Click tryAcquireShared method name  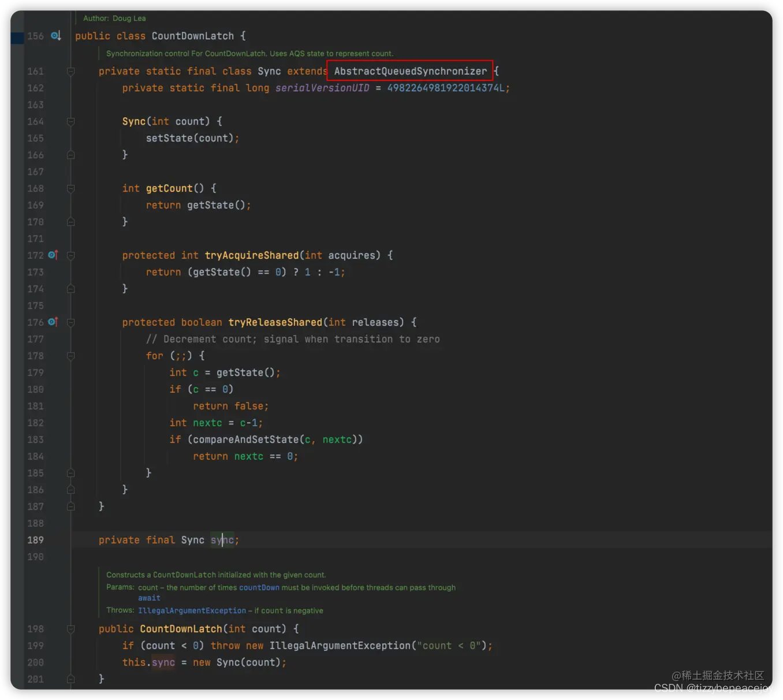click(252, 255)
